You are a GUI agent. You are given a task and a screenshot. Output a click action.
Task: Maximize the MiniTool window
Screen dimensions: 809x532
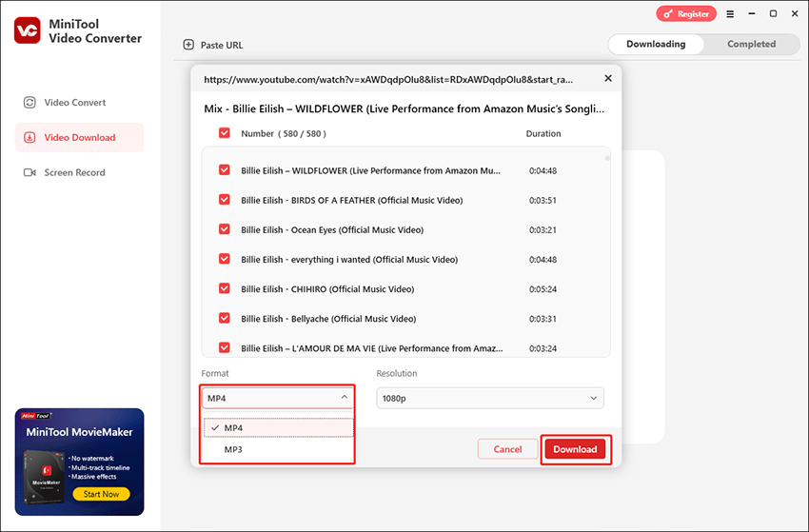[x=773, y=14]
